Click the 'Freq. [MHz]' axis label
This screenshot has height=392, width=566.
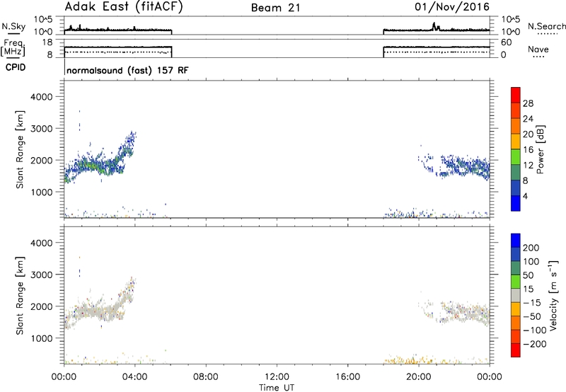point(13,47)
